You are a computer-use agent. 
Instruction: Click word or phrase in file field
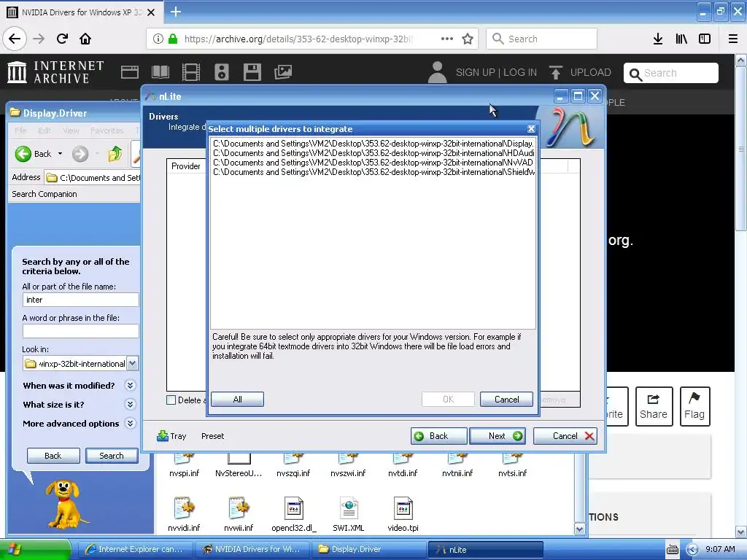(80, 331)
